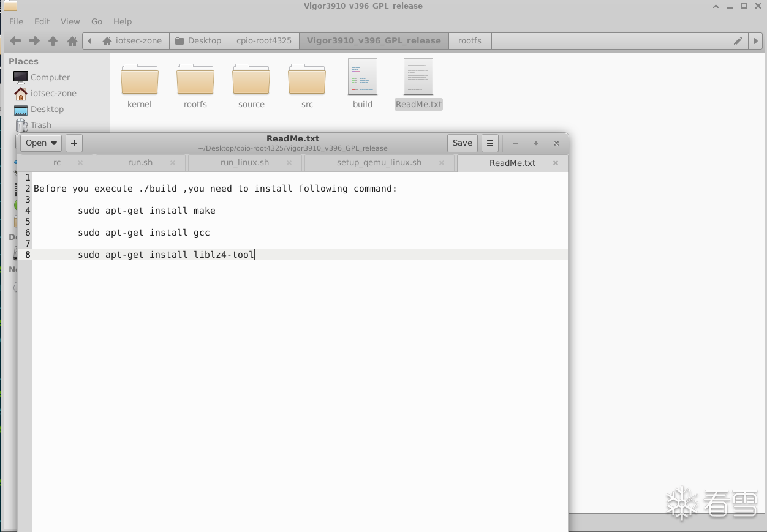
Task: Click line "sudo apt-get install make"
Action: tap(146, 211)
